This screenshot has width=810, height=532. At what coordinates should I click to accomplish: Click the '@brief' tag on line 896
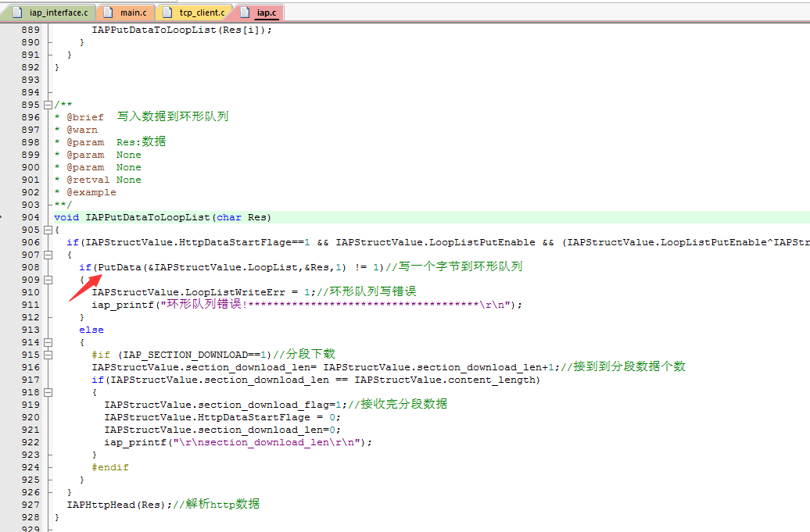pyautogui.click(x=85, y=117)
